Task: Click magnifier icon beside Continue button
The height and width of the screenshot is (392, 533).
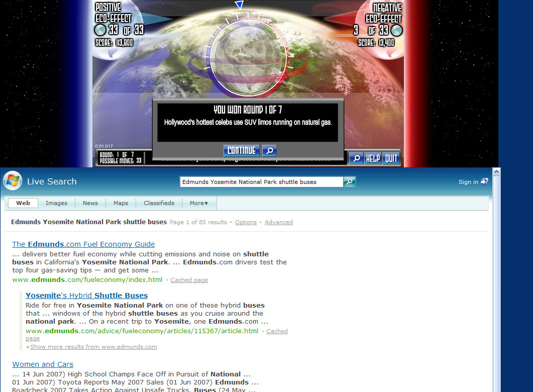Action: pyautogui.click(x=270, y=150)
